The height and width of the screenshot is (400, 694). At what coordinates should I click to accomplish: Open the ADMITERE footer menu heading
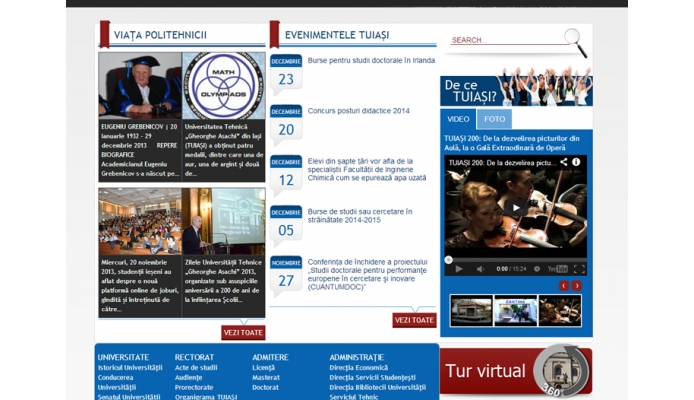270,357
